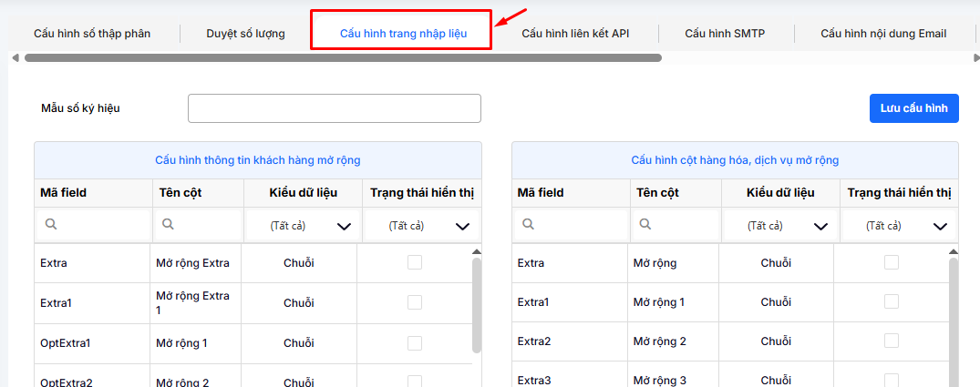
Task: Click the search icon under left Mã field
Action: click(52, 224)
